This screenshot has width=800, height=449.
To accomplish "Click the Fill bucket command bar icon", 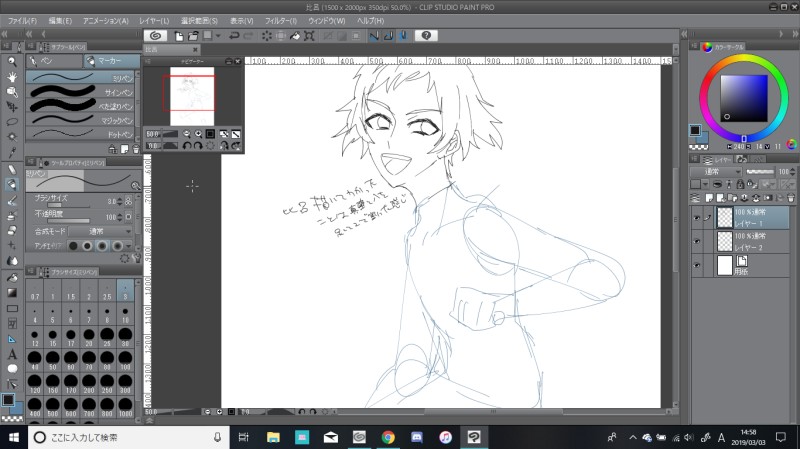I will (295, 36).
